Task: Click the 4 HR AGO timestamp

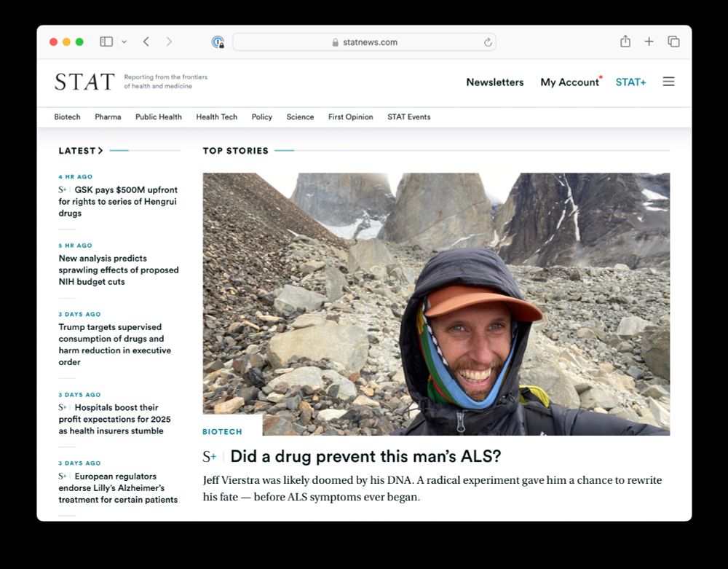Action: pyautogui.click(x=75, y=176)
